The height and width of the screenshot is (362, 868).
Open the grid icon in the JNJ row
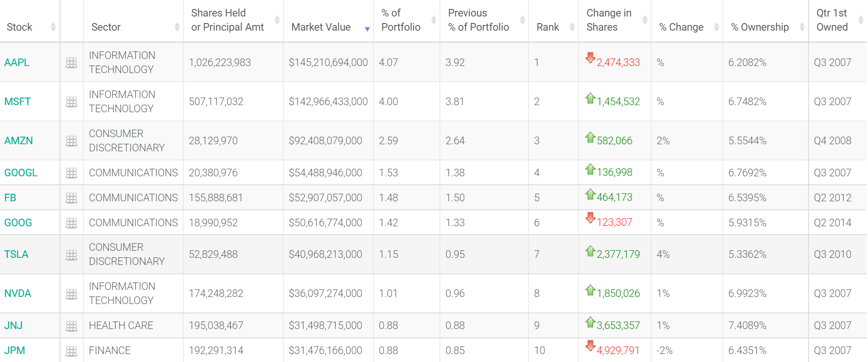71,326
